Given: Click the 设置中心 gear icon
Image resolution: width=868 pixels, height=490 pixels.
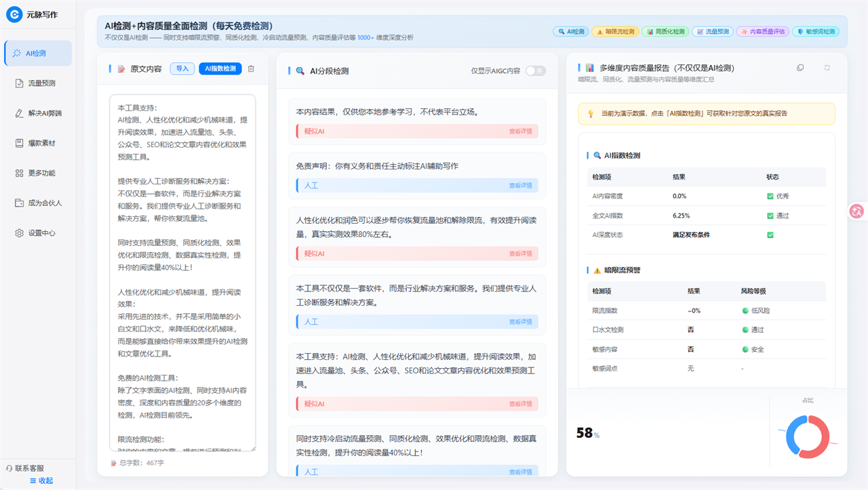Looking at the screenshot, I should 20,232.
